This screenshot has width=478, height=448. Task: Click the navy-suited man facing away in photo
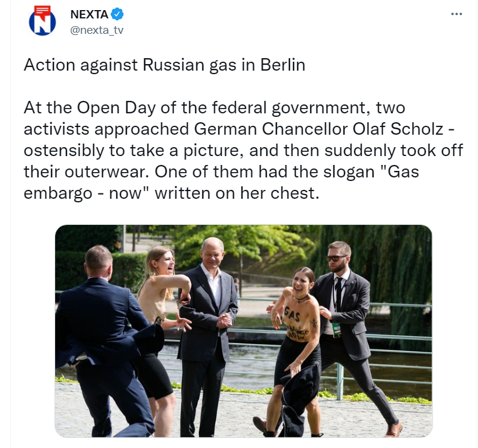pos(104,342)
